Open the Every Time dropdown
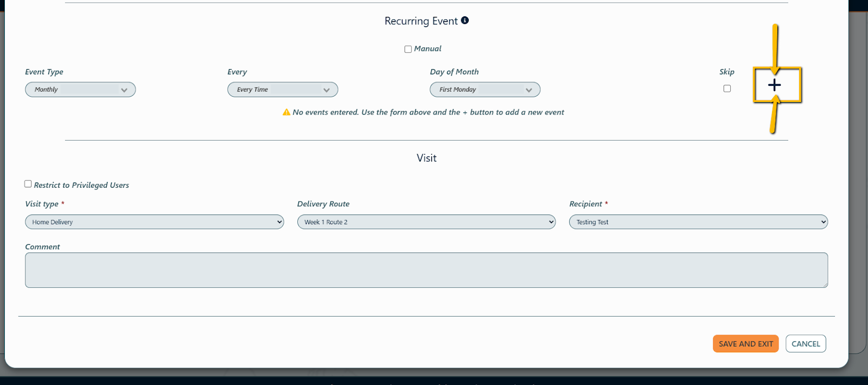This screenshot has width=868, height=385. click(x=283, y=90)
